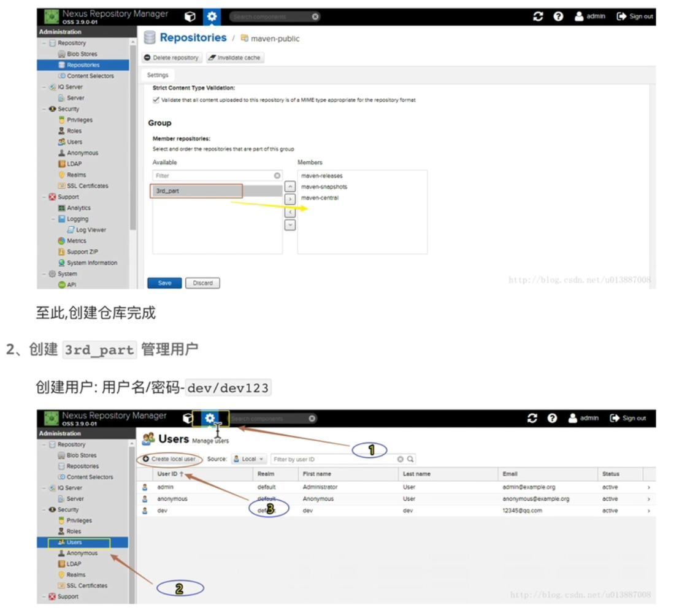This screenshot has width=679, height=616.
Task: Collapse the Security node in the top sidebar
Action: pos(44,109)
